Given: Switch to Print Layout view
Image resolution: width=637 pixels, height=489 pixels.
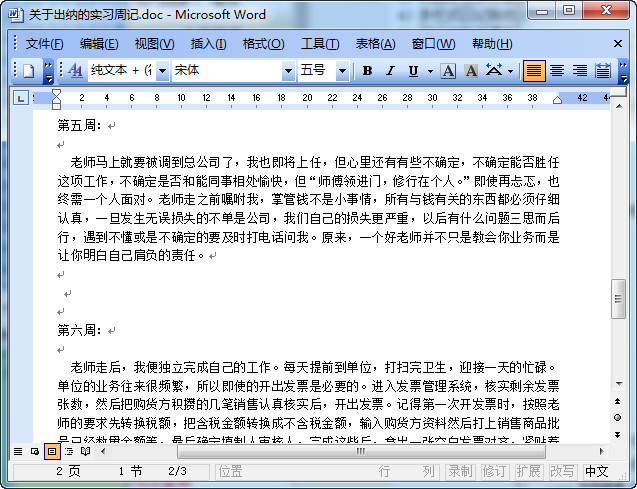Looking at the screenshot, I should coord(52,452).
